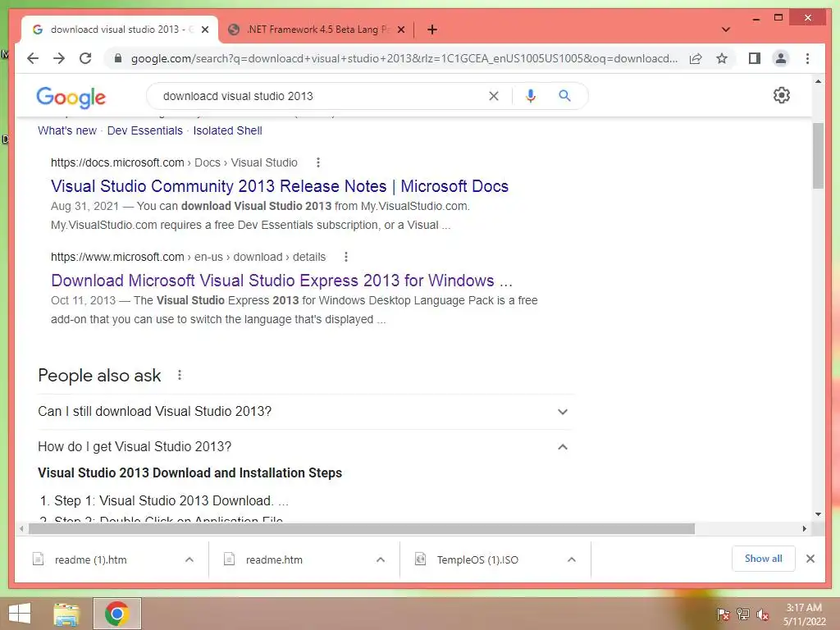
Task: Click Chrome icon in taskbar
Action: (117, 614)
